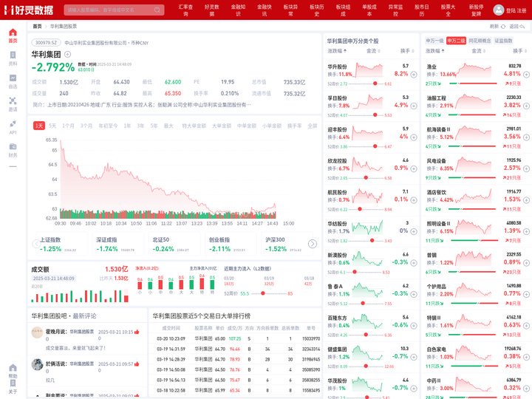The width and height of the screenshot is (532, 399).
Task: Click the 登陆 注册 link
Action: (x=516, y=10)
